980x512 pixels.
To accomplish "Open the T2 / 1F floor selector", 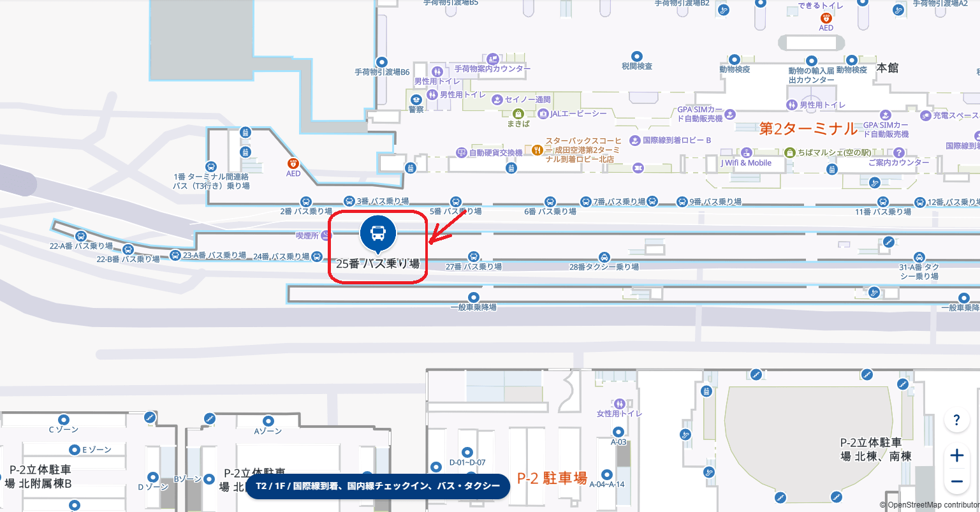I will coord(378,486).
